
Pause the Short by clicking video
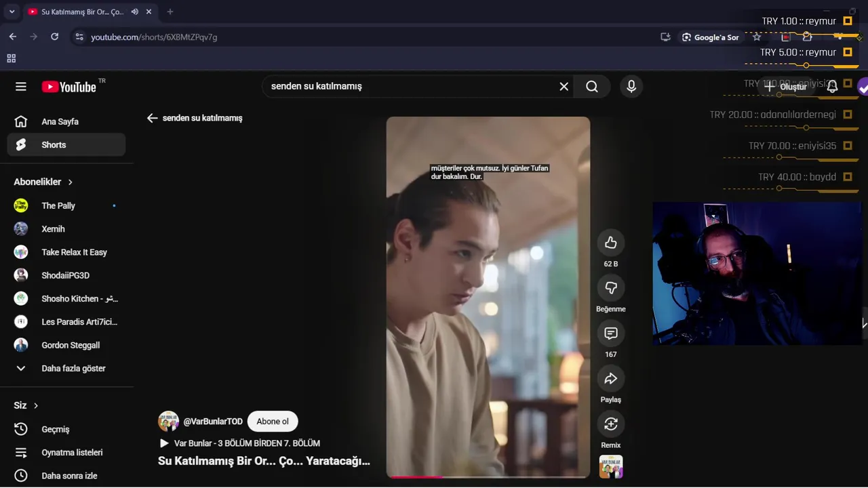[488, 297]
